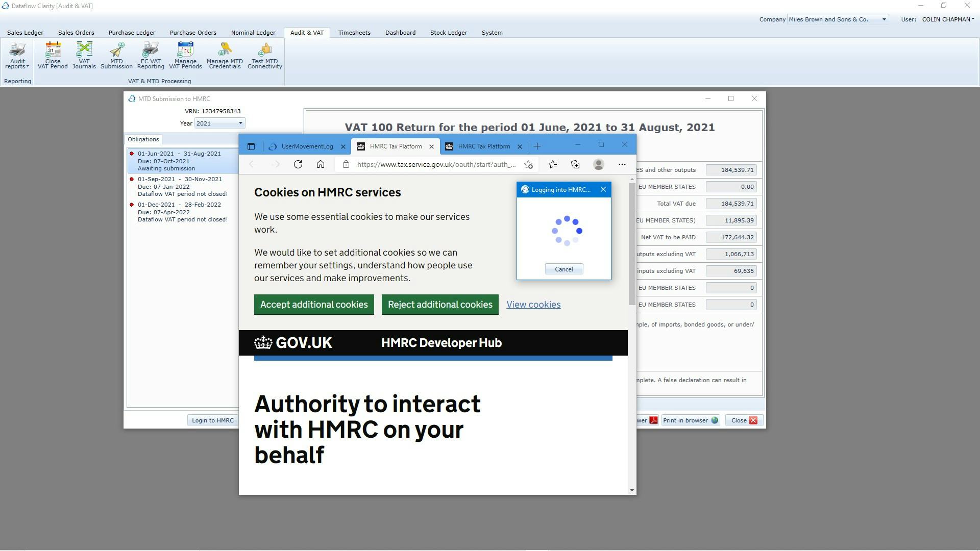Image resolution: width=980 pixels, height=551 pixels.
Task: Switch to Nominal Ledger tab
Action: coord(253,33)
